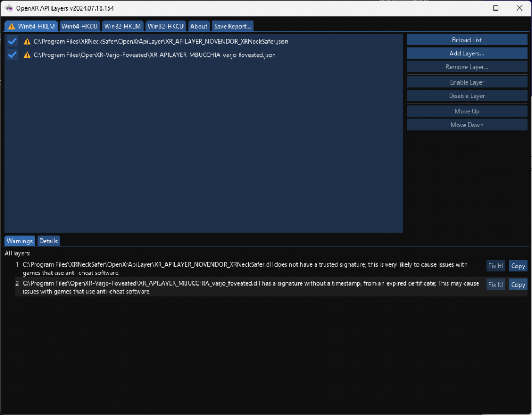Click Move Up to reorder layers
The image size is (532, 415).
(467, 111)
